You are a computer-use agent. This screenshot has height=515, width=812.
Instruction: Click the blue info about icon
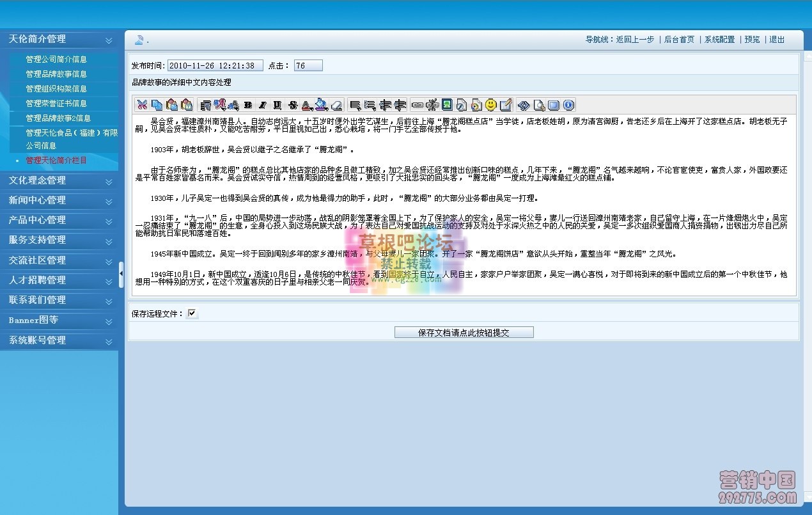[568, 105]
